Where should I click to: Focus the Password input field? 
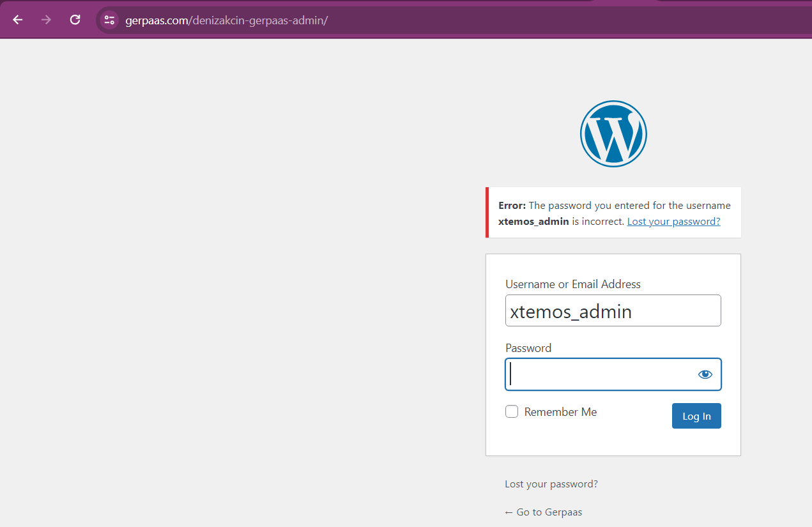pos(613,374)
